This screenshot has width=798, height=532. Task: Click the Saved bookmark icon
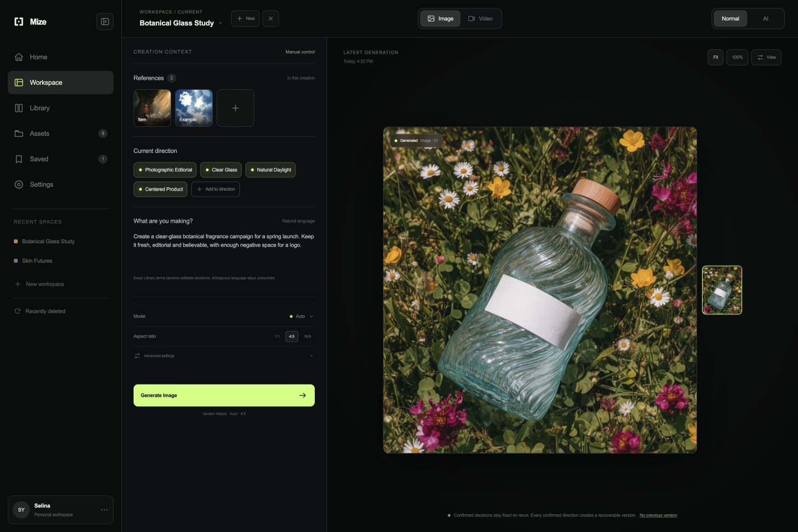pyautogui.click(x=19, y=159)
